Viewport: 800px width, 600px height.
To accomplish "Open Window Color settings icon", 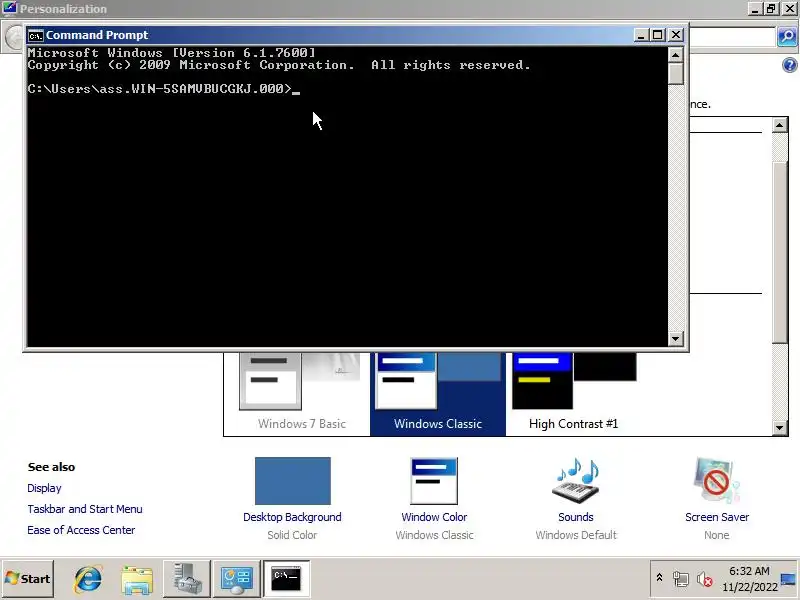I will coord(434,481).
